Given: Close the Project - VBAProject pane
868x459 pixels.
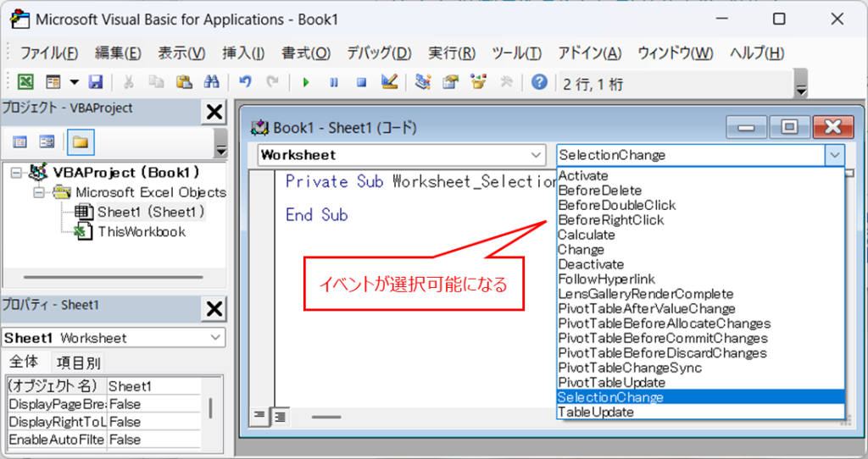Looking at the screenshot, I should click(x=214, y=113).
